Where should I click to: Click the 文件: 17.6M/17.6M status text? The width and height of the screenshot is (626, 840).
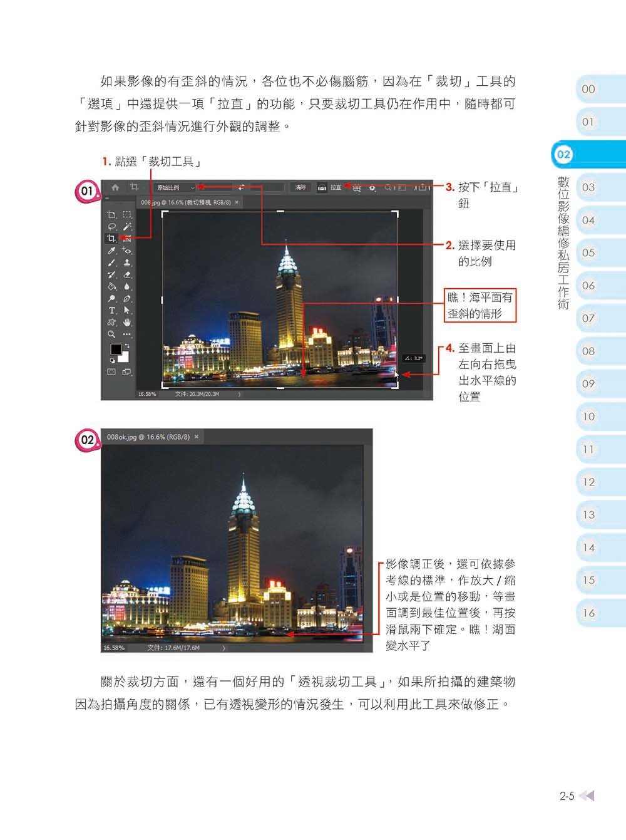point(173,648)
